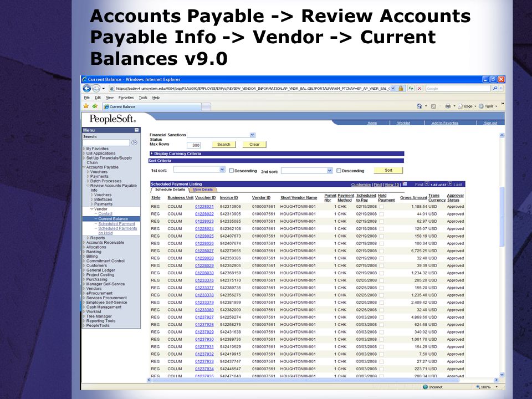Open the Financial Sanctions Status dropdown
This screenshot has height=399, width=532.
[x=253, y=135]
